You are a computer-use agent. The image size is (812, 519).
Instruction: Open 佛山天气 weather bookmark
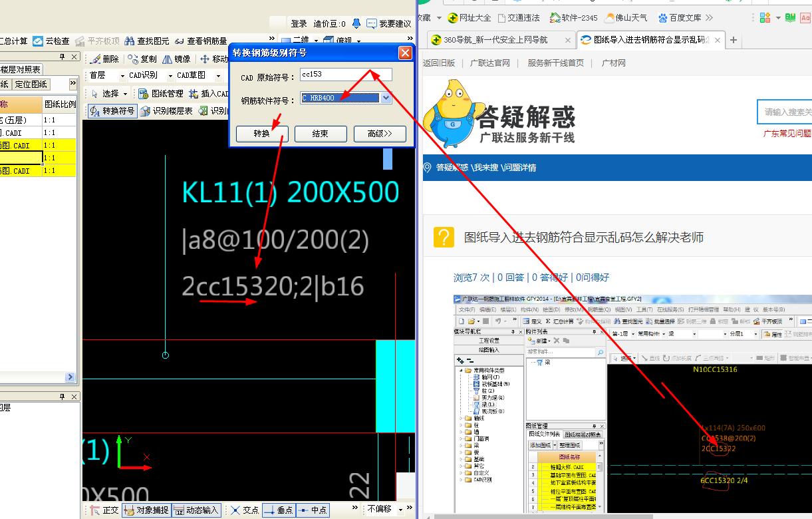click(626, 18)
